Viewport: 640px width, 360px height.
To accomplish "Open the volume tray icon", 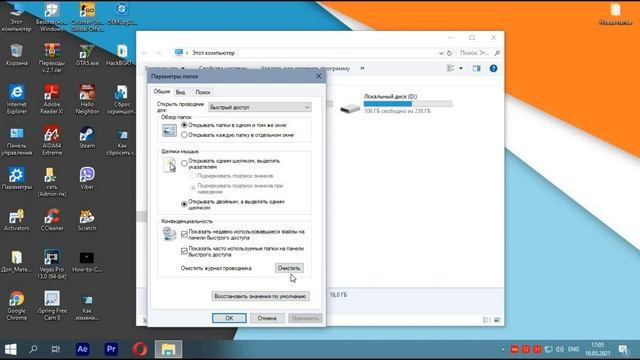I will coord(560,349).
